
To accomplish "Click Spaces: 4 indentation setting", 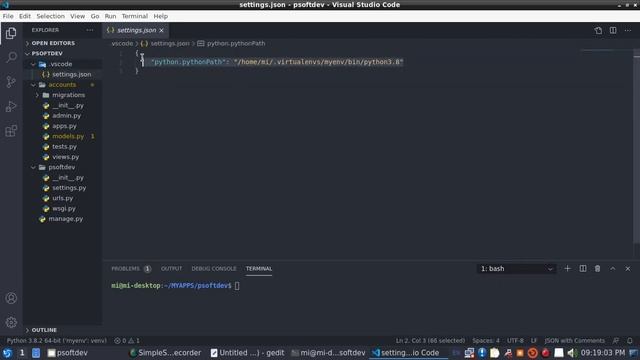I will [x=486, y=340].
